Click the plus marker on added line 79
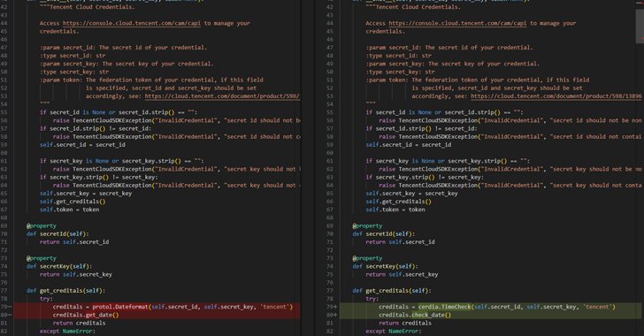The image size is (644, 336). click(x=335, y=307)
